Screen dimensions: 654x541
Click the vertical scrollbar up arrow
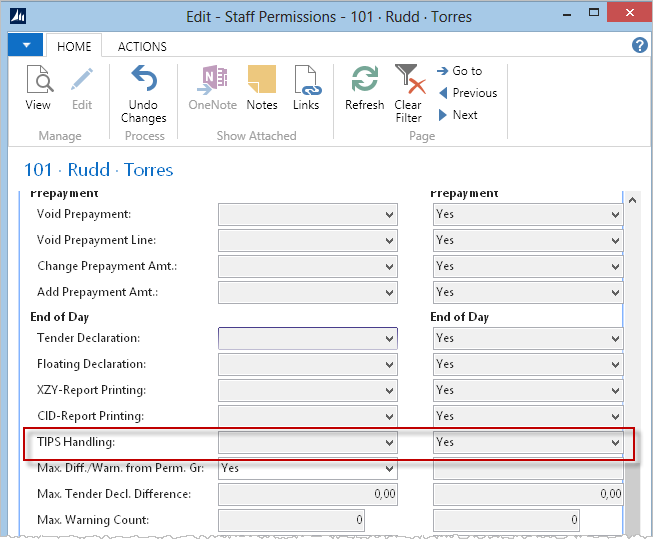632,200
